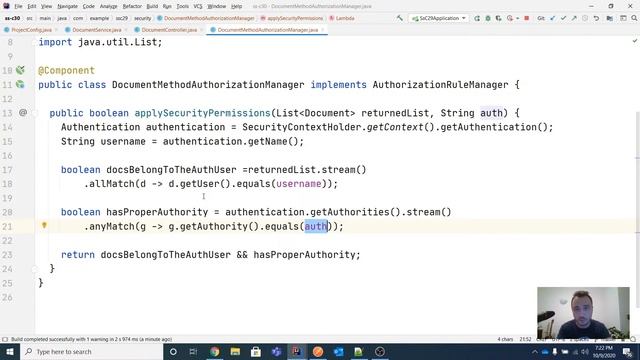
Task: Click the 21:52 cursor position indicator
Action: [x=525, y=339]
